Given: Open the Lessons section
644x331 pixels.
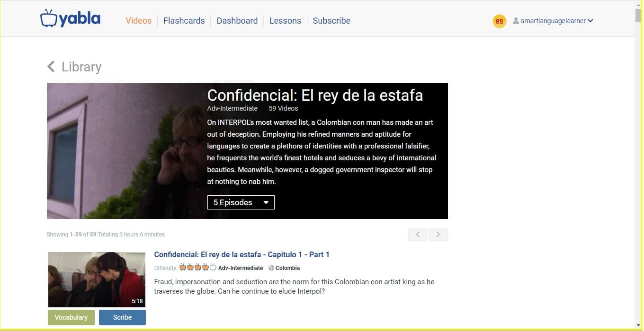Looking at the screenshot, I should pyautogui.click(x=285, y=21).
